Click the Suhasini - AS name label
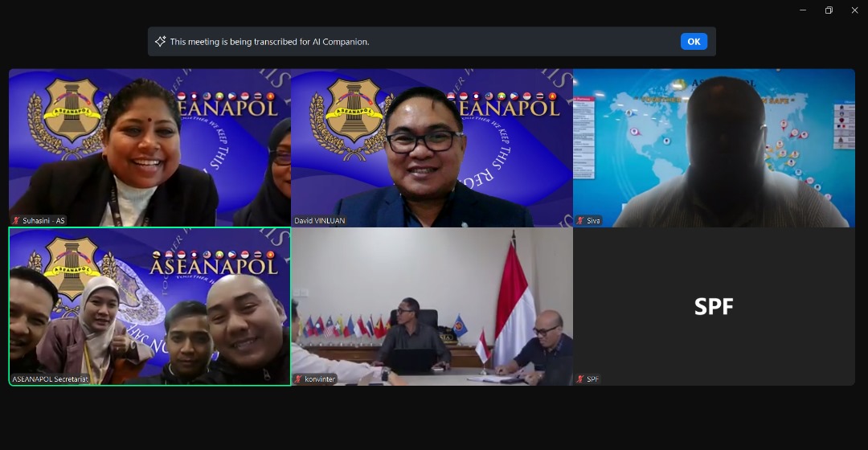868x450 pixels. 43,220
